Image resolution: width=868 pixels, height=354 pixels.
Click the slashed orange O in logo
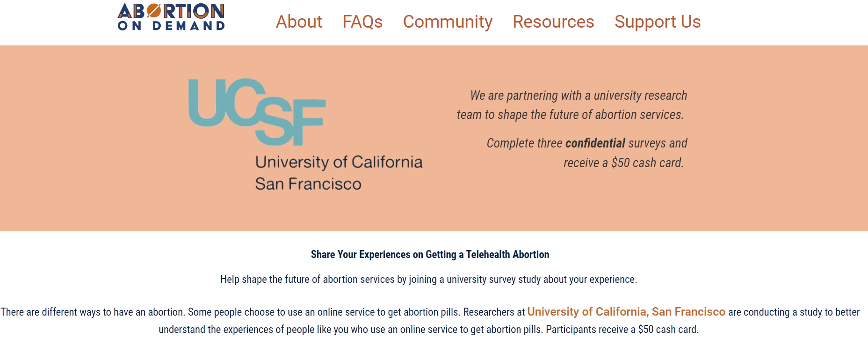[154, 11]
